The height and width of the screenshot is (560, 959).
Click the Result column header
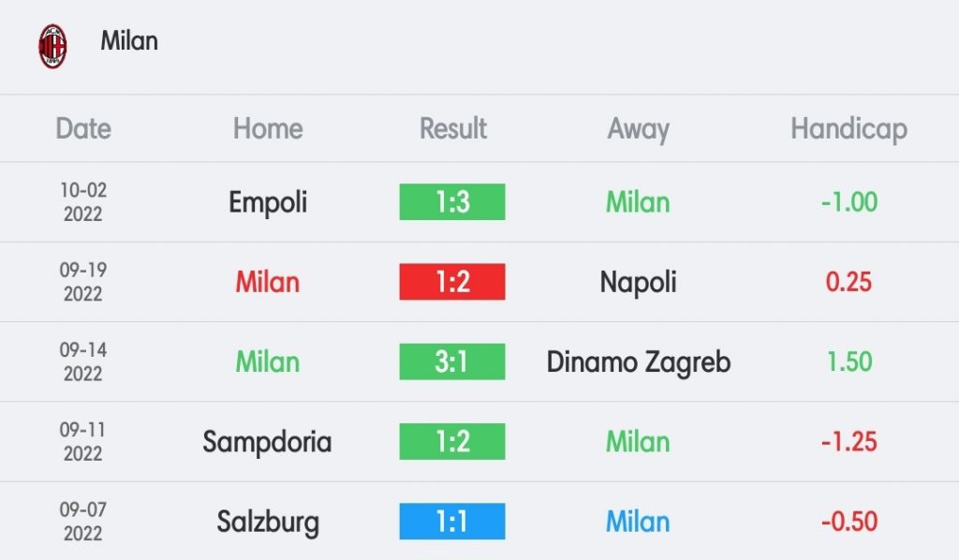[452, 128]
